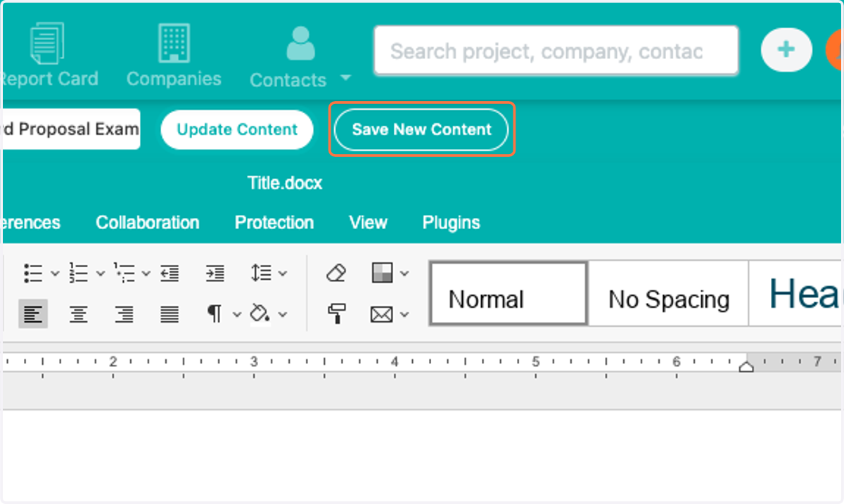The width and height of the screenshot is (844, 504).
Task: Expand the Contacts dropdown arrow
Action: 345,77
